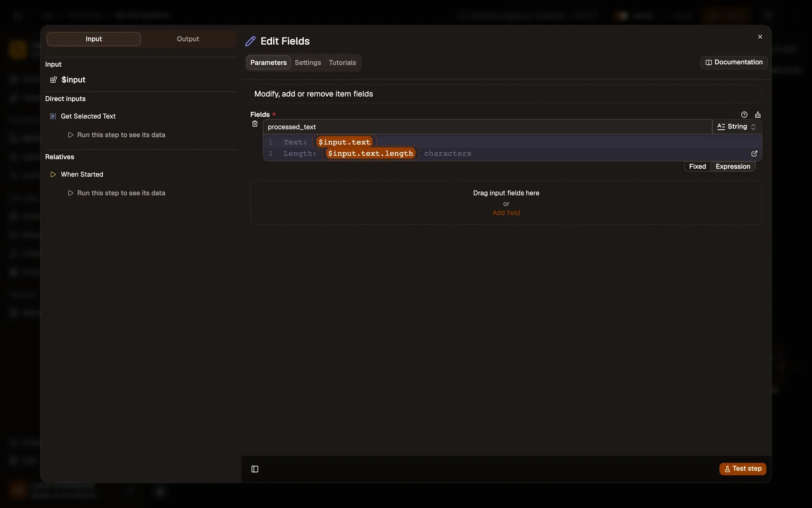Click the processed_text field name input

[487, 127]
